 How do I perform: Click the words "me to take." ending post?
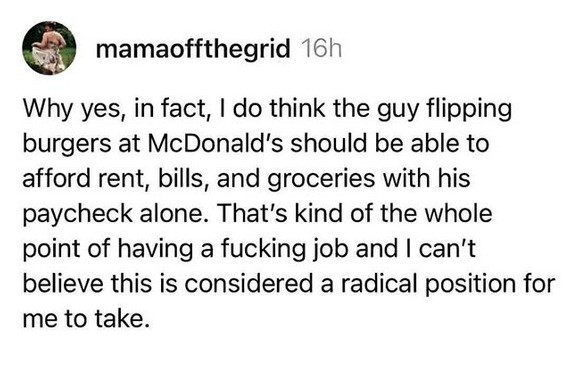[x=87, y=319]
